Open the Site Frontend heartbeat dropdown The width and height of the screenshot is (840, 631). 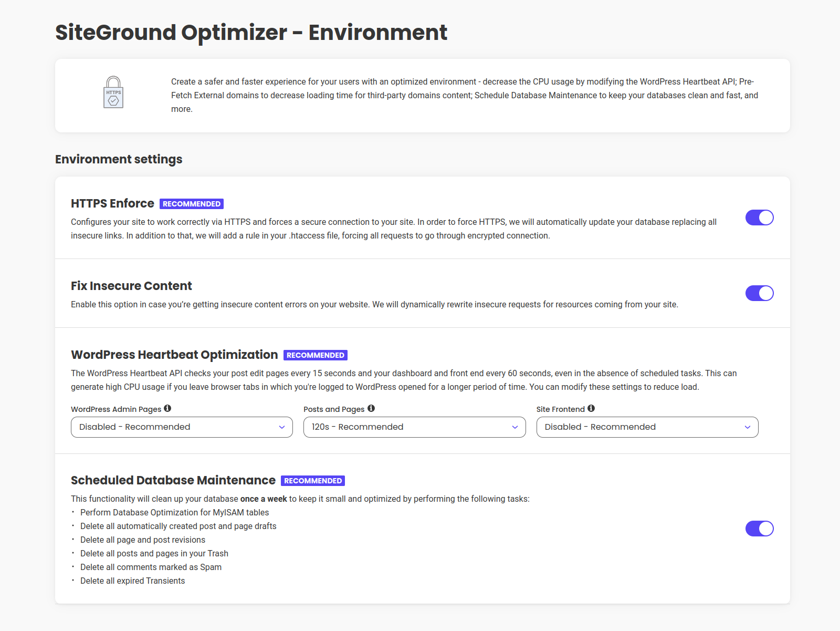[x=647, y=427]
